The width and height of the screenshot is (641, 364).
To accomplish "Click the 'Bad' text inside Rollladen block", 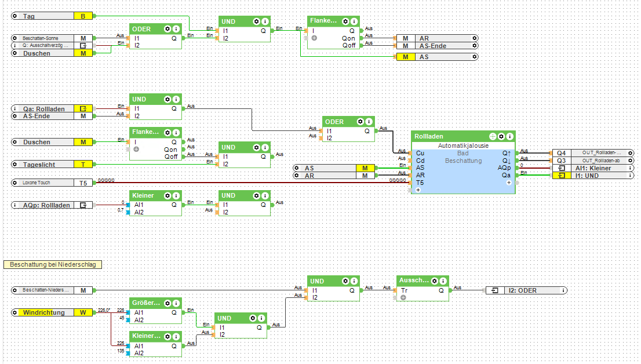I will click(462, 153).
